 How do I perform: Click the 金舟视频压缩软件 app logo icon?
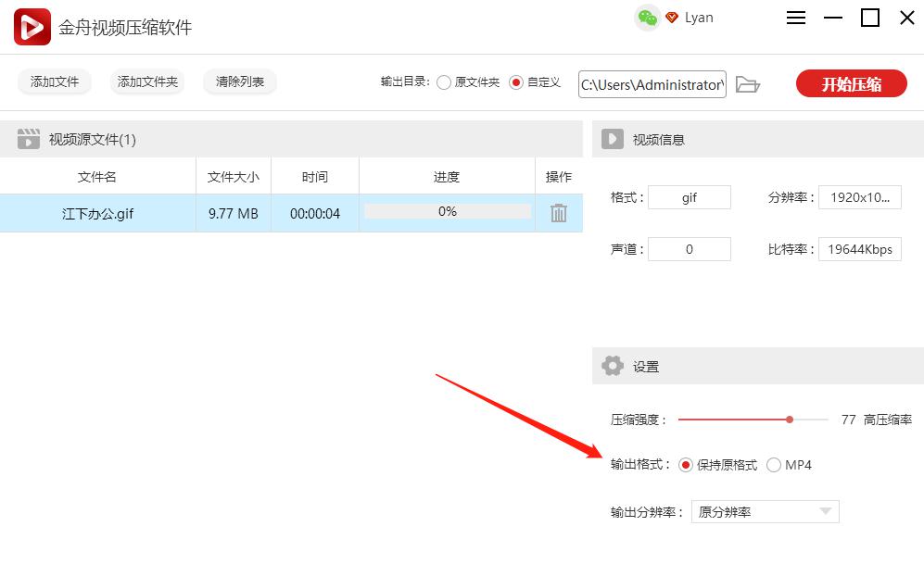(31, 26)
